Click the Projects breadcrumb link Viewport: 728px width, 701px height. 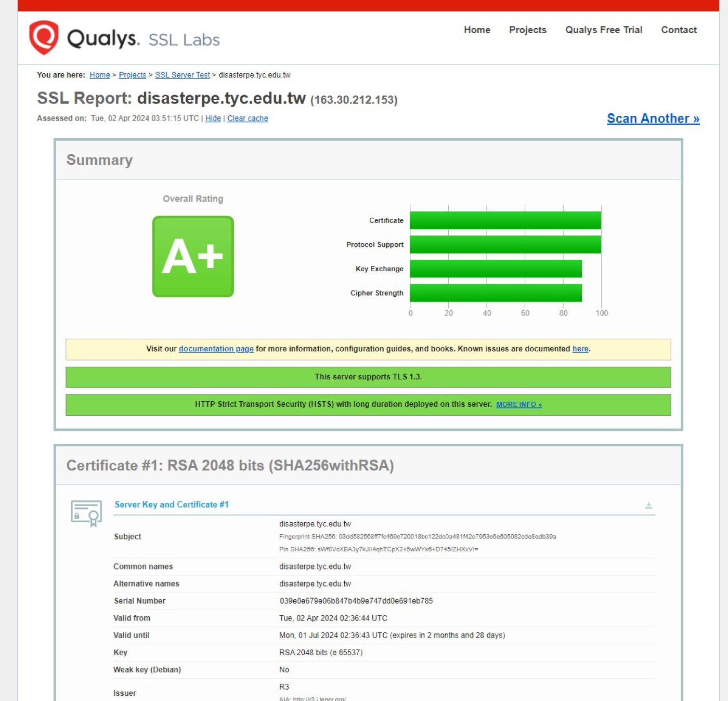[132, 75]
